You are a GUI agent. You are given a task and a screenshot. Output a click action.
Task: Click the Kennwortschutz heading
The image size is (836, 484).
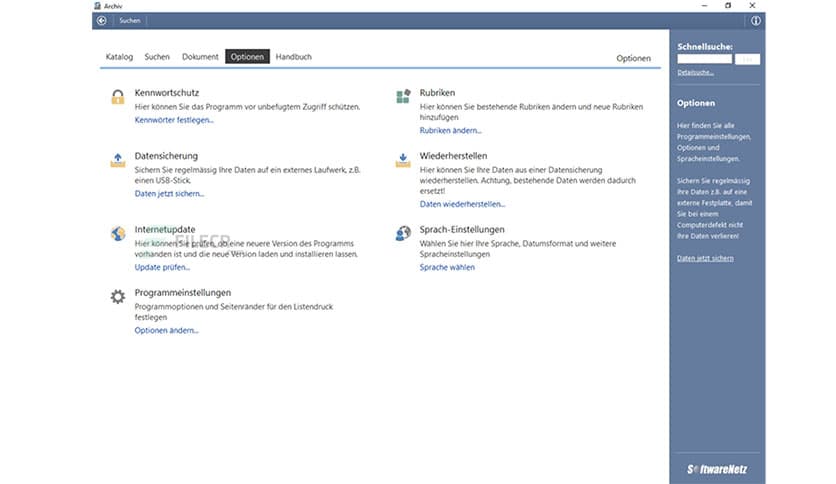(166, 93)
